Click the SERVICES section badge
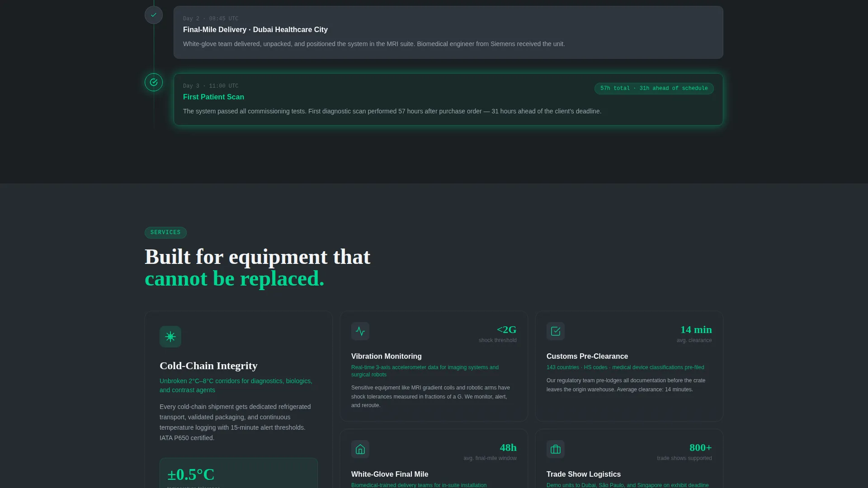868x488 pixels. [165, 232]
